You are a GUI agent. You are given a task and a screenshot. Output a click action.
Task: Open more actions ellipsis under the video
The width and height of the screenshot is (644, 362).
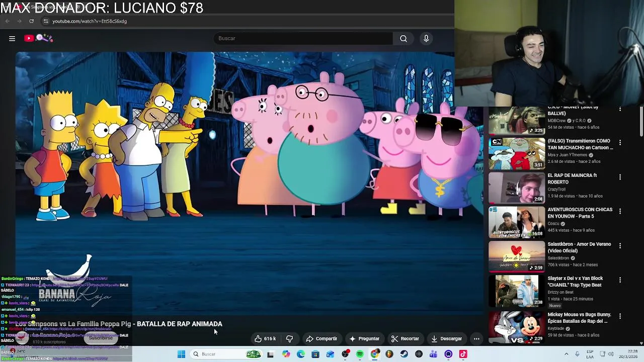(x=476, y=339)
